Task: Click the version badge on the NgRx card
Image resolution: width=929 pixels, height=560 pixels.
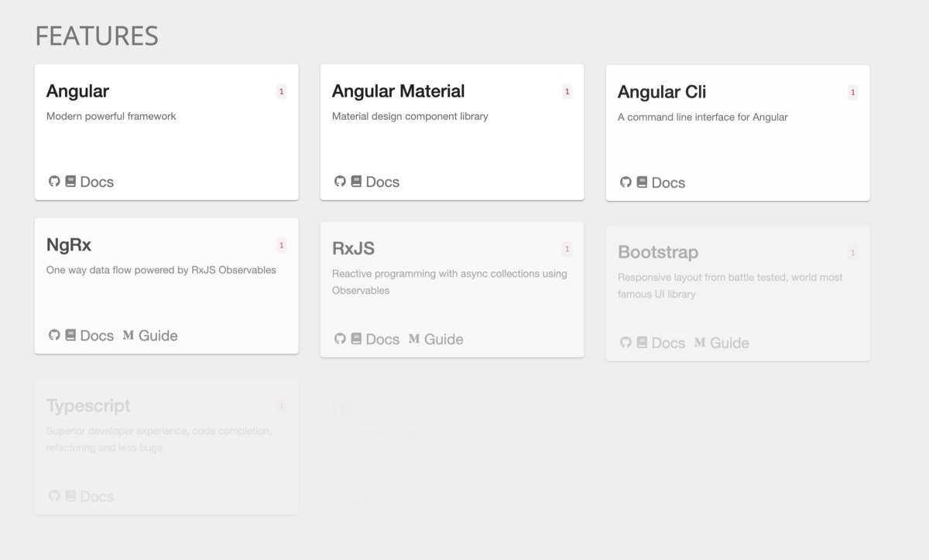Action: (281, 245)
